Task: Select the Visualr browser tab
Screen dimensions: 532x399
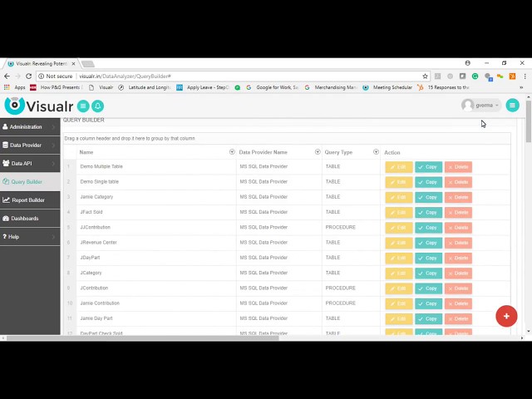Action: [41, 63]
